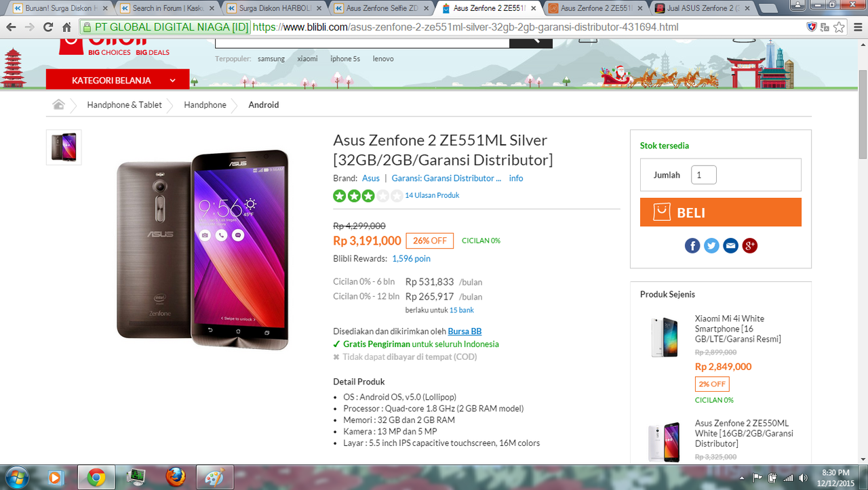Open Paint from the taskbar
Screen dimensions: 868x490
[214, 477]
